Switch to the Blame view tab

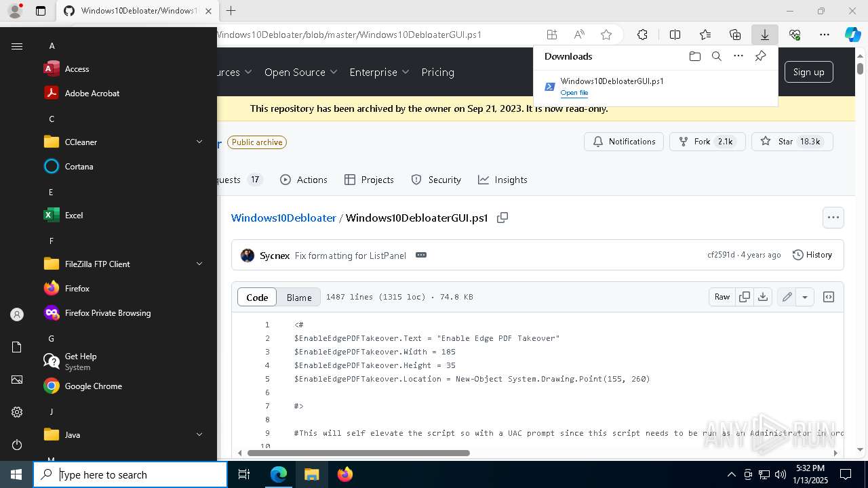coord(299,297)
